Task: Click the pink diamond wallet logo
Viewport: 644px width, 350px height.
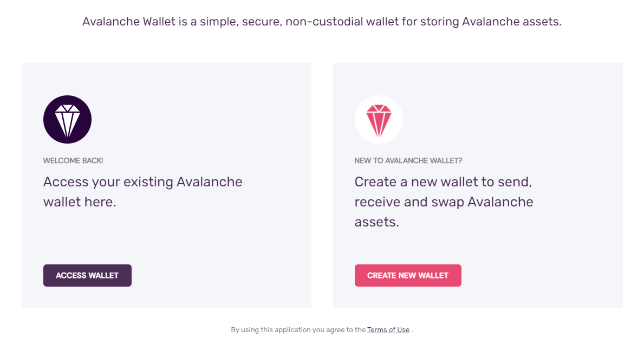Action: (x=379, y=119)
